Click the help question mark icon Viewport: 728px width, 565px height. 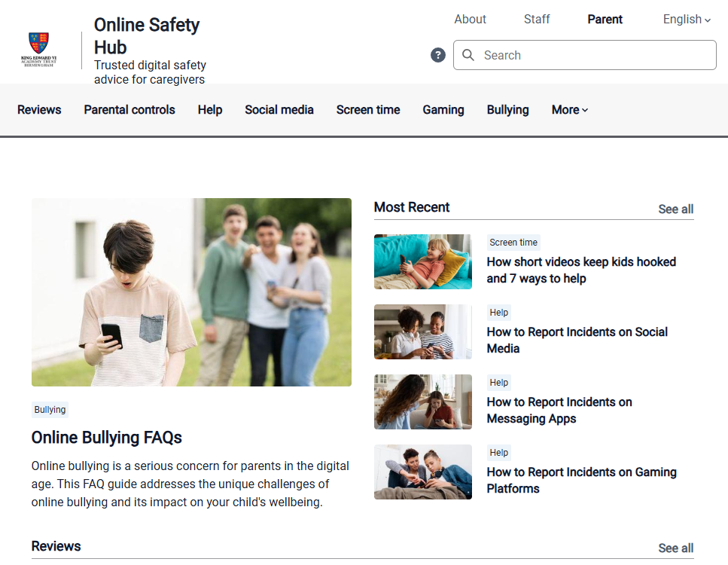[x=438, y=55]
